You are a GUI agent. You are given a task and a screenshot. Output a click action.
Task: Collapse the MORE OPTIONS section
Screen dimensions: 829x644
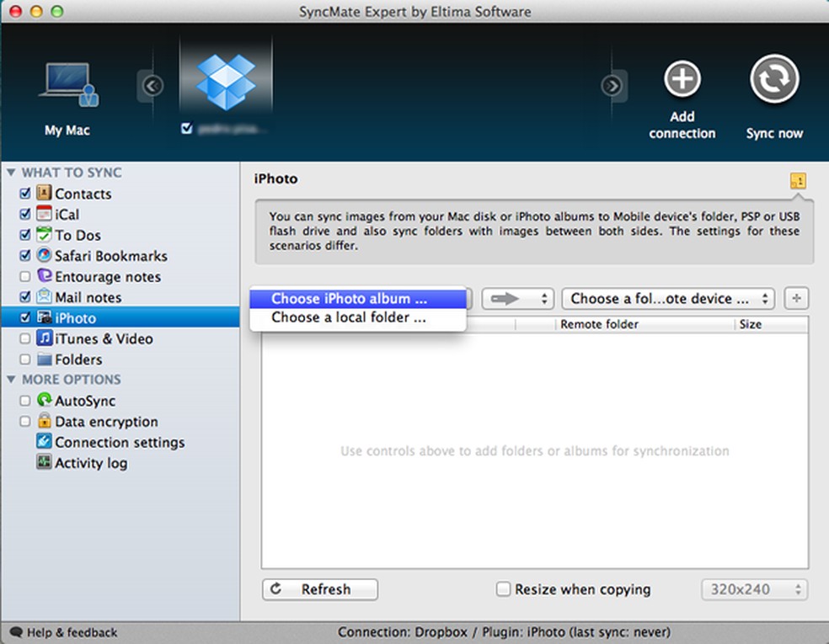(12, 380)
